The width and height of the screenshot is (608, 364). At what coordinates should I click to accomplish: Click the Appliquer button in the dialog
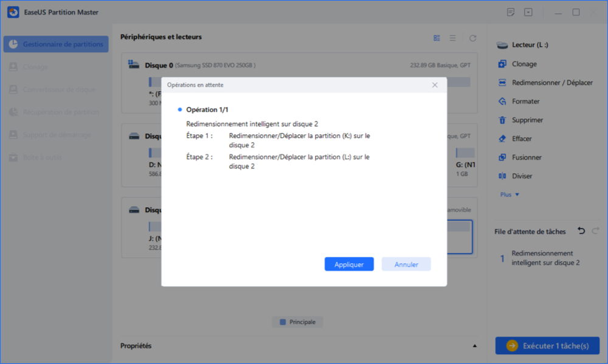point(349,264)
